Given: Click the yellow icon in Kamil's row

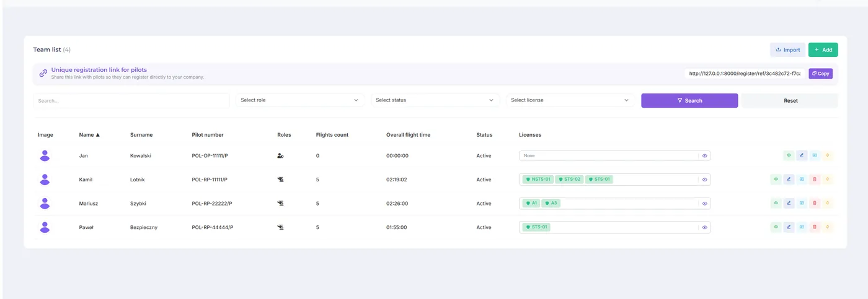Looking at the screenshot, I should coord(828,180).
